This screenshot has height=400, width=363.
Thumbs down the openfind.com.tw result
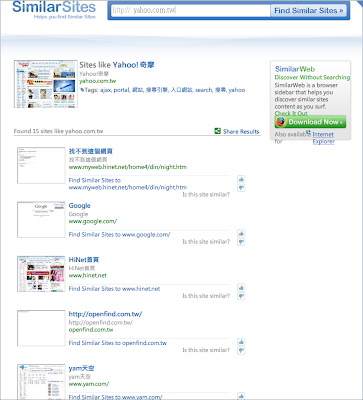241,351
